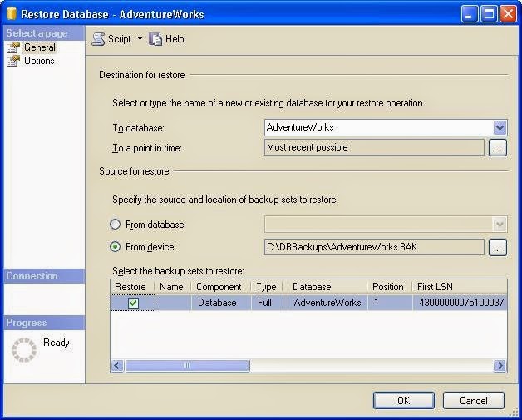Click the Progress panel header

click(x=44, y=323)
